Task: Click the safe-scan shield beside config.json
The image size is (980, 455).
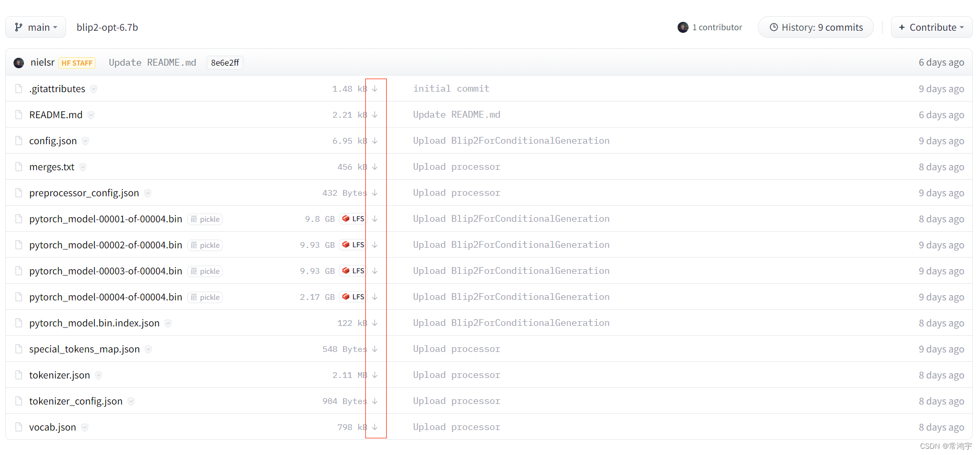Action: click(x=85, y=141)
